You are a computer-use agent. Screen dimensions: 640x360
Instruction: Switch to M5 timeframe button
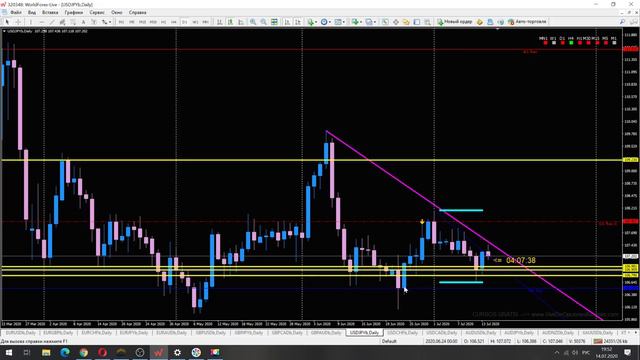[132, 22]
